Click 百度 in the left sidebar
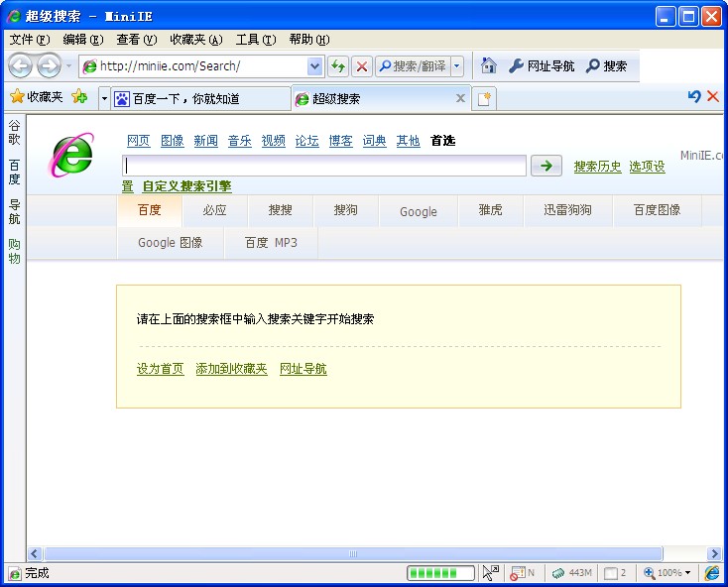This screenshot has height=587, width=728. pos(15,173)
